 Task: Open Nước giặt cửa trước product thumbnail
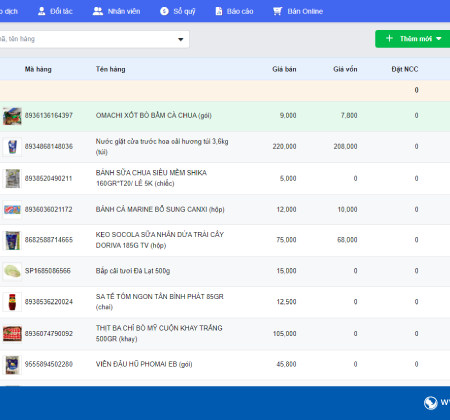[12, 147]
